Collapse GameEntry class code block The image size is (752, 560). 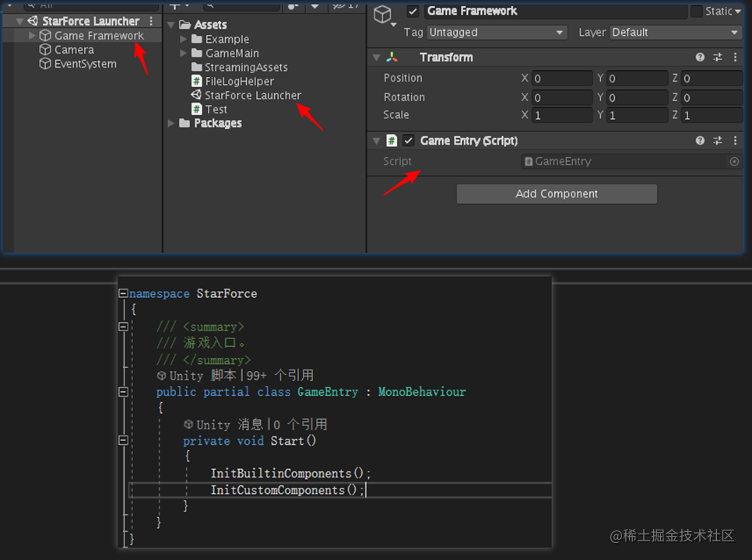[x=123, y=391]
